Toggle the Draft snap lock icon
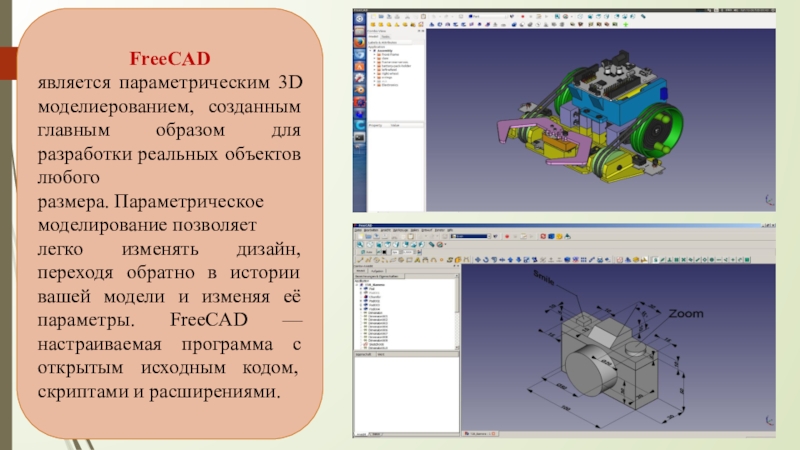Screen dimensions: 800x450 tap(656, 260)
